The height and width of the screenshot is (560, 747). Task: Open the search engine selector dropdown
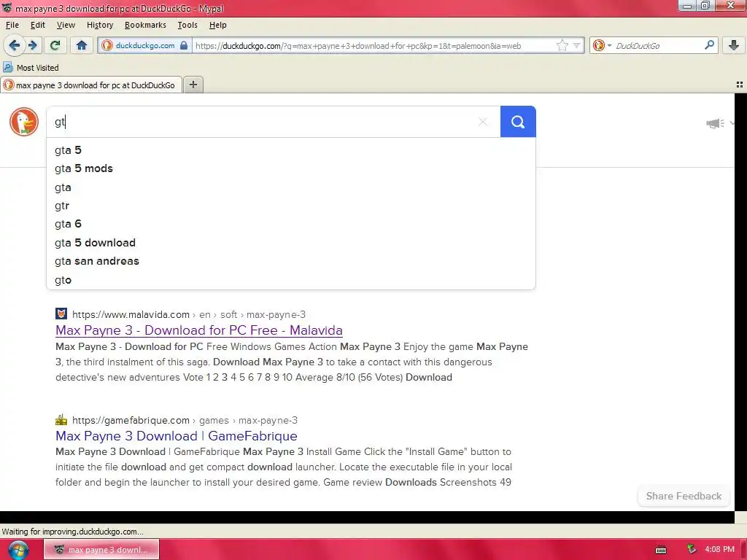point(602,46)
